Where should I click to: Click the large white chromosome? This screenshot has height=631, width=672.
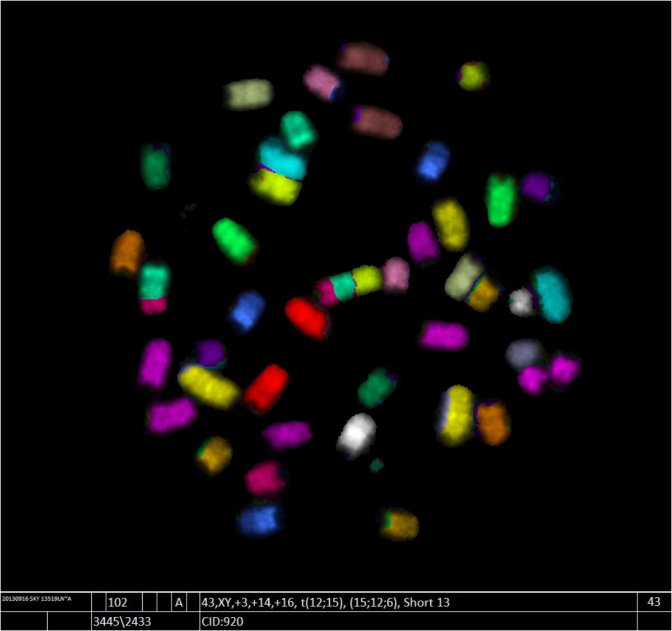(x=357, y=434)
